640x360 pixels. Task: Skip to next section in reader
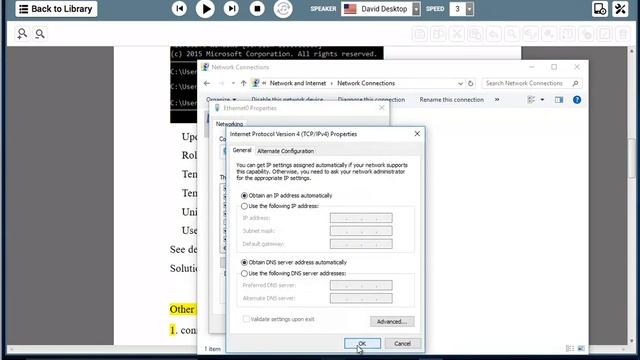point(231,9)
